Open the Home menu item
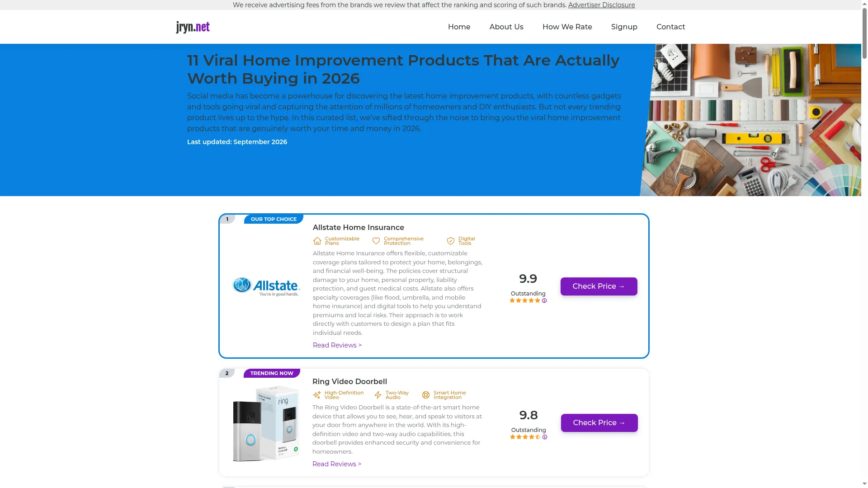 tap(459, 27)
